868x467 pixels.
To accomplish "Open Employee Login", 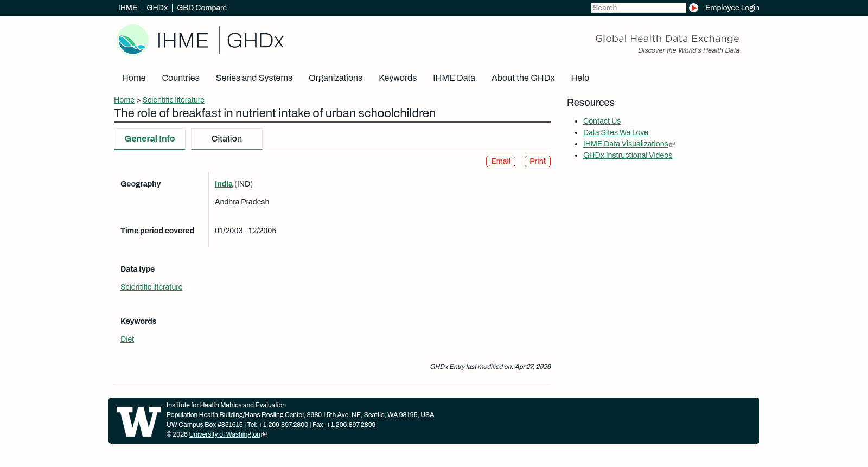I will (732, 8).
